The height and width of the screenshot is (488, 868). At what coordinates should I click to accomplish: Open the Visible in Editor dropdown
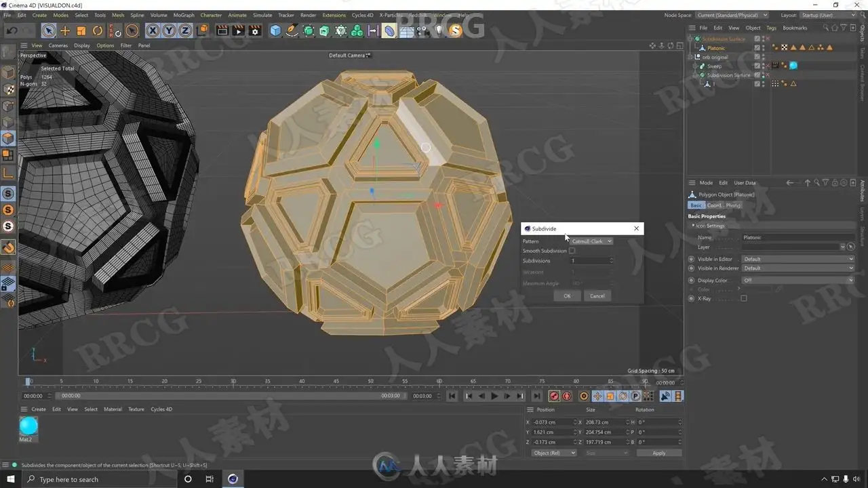(x=797, y=259)
